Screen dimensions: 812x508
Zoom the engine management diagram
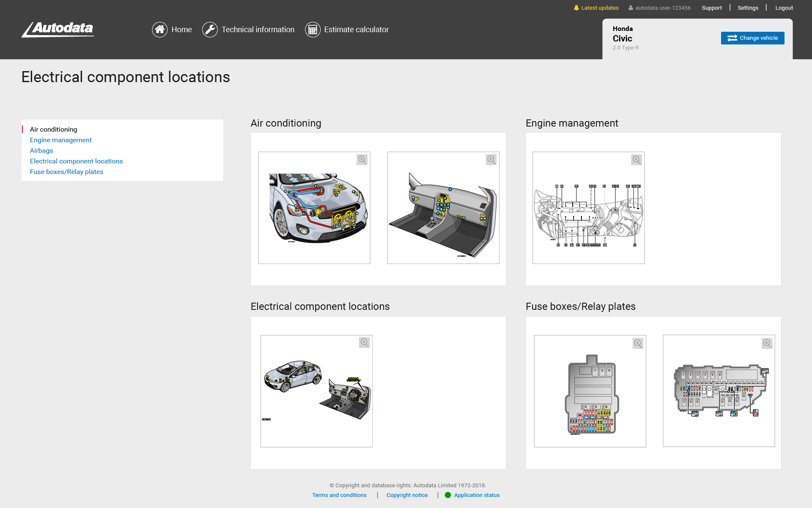636,160
